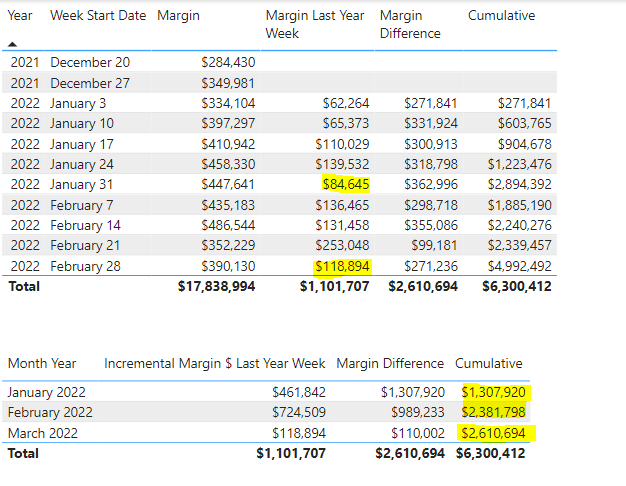Select the December 27 cell
Image resolution: width=626 pixels, height=486 pixels.
(x=90, y=83)
